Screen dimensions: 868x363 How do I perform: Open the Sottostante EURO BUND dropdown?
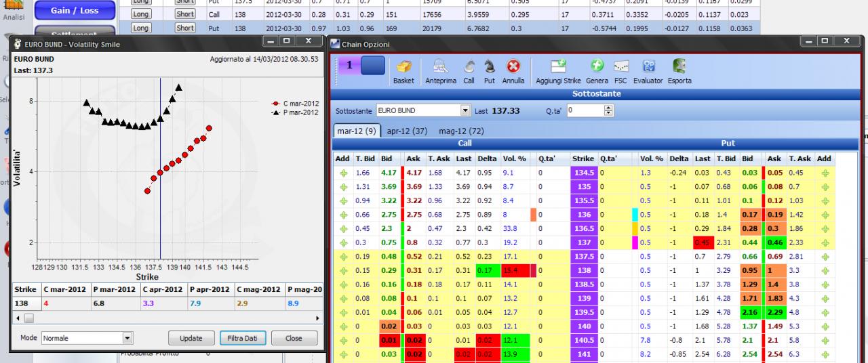(465, 110)
